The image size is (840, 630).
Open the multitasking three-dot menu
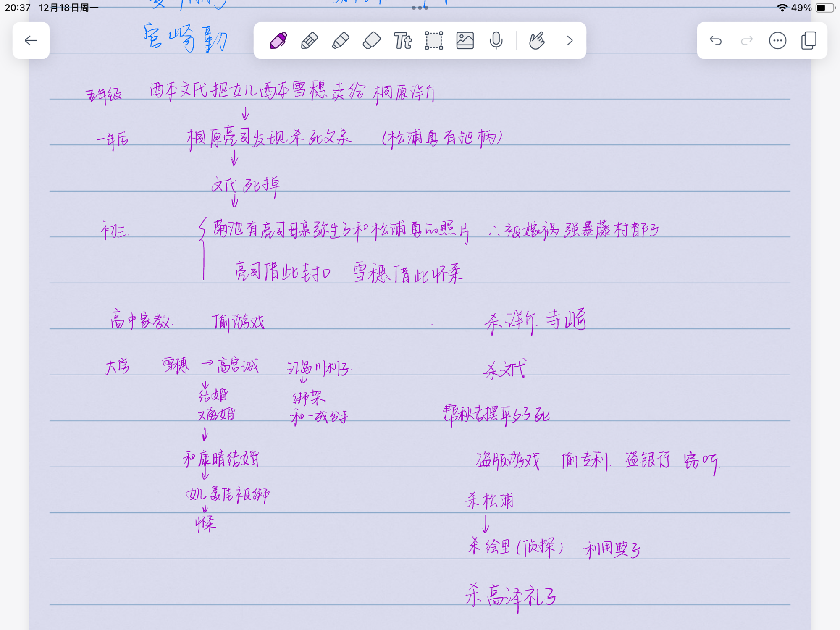420,8
